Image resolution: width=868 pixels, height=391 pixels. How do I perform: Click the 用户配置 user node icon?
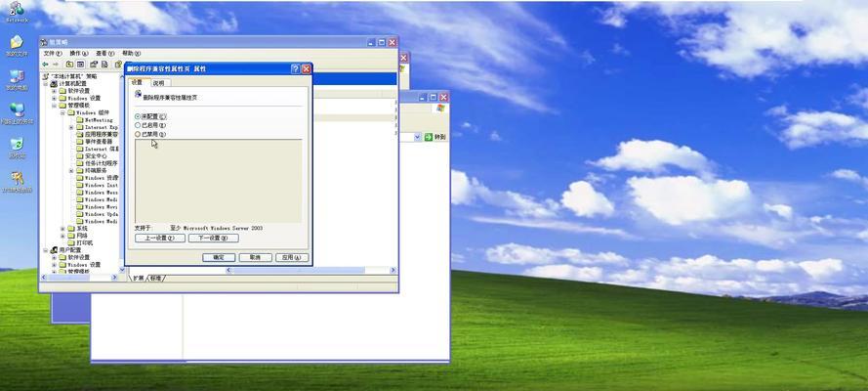[x=55, y=250]
